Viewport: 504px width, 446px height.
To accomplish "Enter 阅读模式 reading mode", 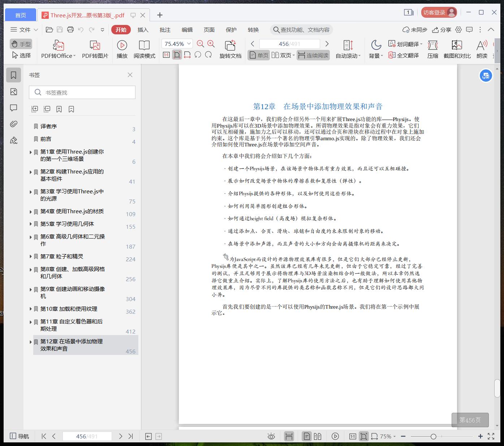I will point(144,50).
